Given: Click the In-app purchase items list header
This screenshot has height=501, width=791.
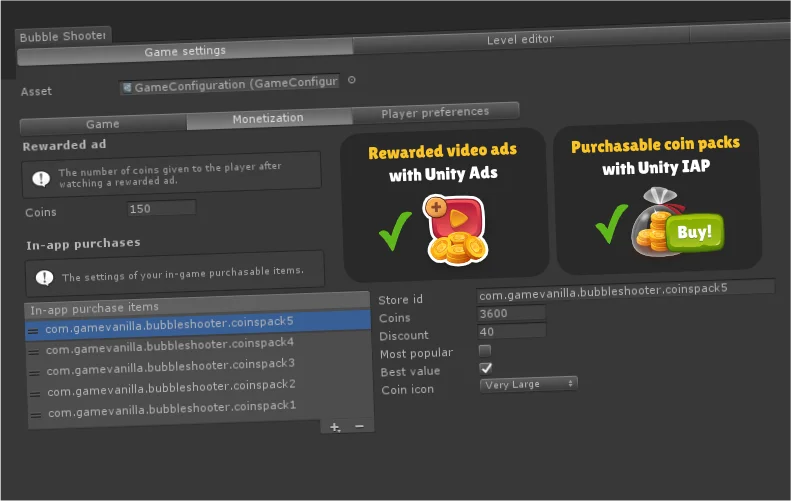Looking at the screenshot, I should [x=197, y=304].
